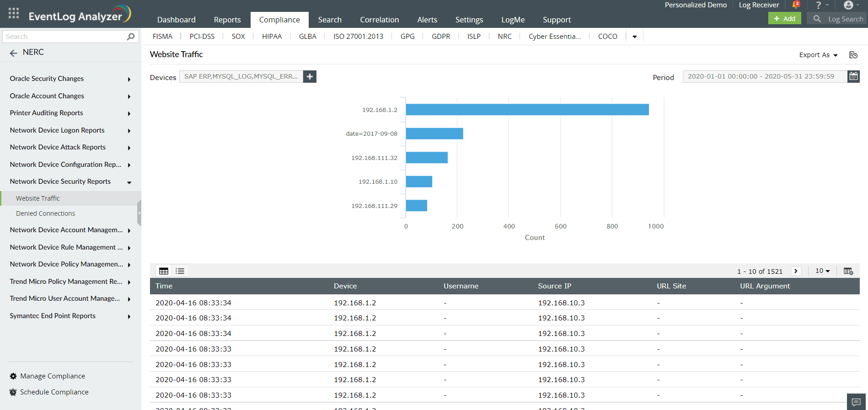The width and height of the screenshot is (868, 410).
Task: Select the HIPAA compliance tab
Action: 272,37
